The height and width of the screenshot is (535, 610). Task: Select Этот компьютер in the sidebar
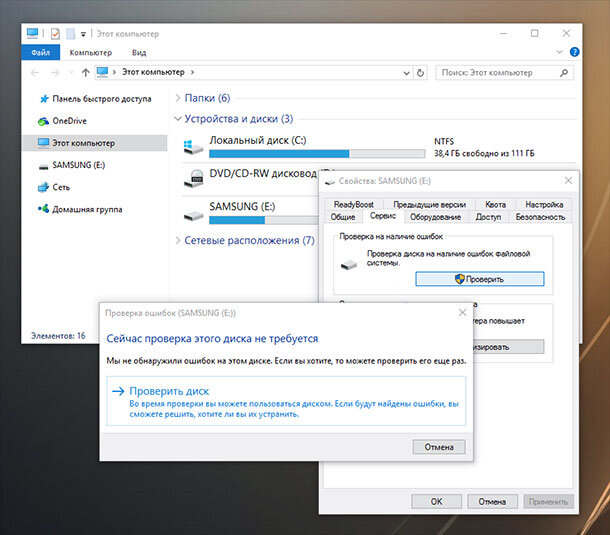coord(95,143)
